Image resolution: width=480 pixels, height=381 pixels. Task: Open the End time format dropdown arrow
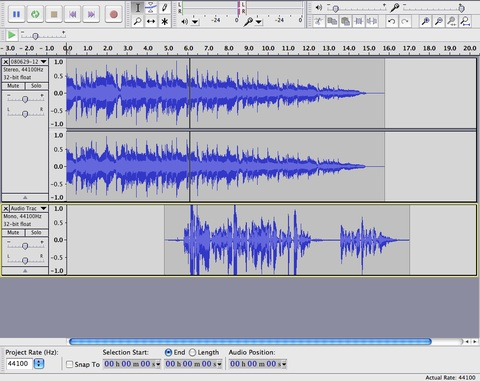coord(219,365)
